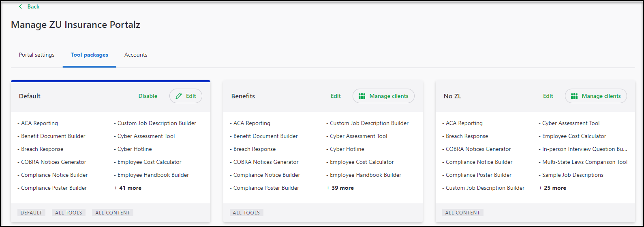Click 'Benefit Document Builder' in Default card
This screenshot has height=227, width=644.
[x=53, y=136]
